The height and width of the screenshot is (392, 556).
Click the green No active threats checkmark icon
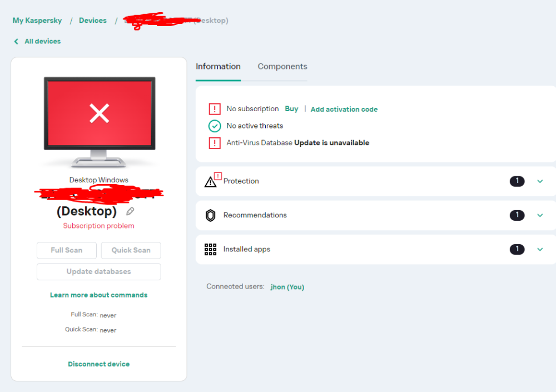coord(215,126)
